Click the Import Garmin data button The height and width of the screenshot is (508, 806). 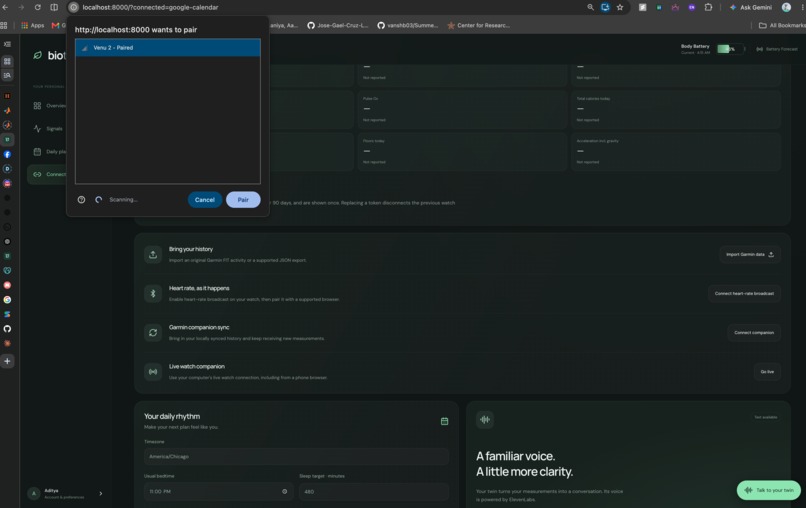749,255
